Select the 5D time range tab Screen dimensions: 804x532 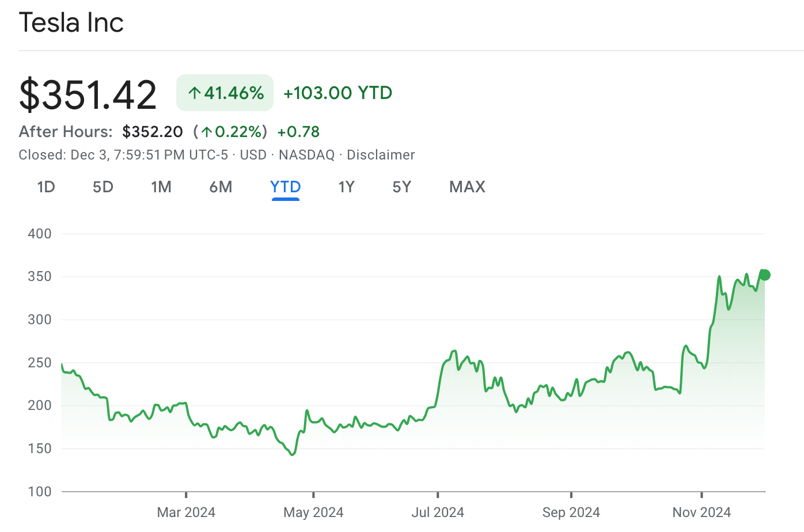point(103,187)
